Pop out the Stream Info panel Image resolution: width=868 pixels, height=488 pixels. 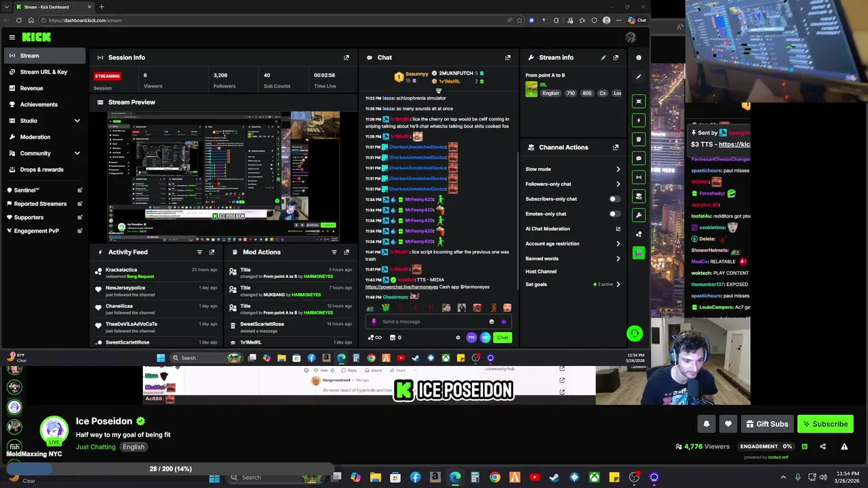[x=616, y=58]
